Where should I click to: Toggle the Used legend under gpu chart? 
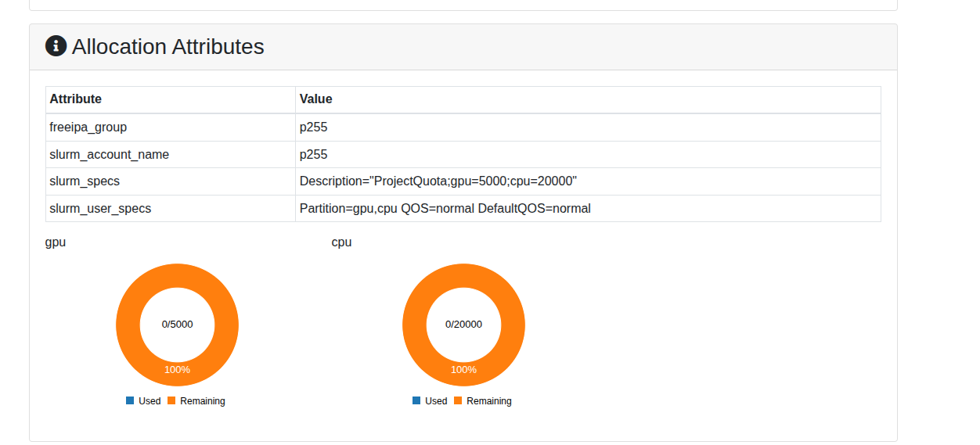[143, 401]
